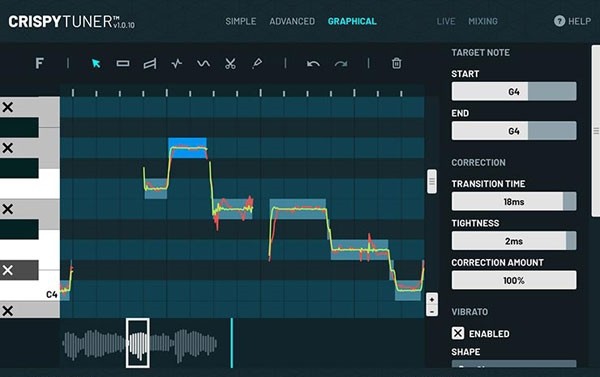Click the redo arrow

[x=341, y=64]
